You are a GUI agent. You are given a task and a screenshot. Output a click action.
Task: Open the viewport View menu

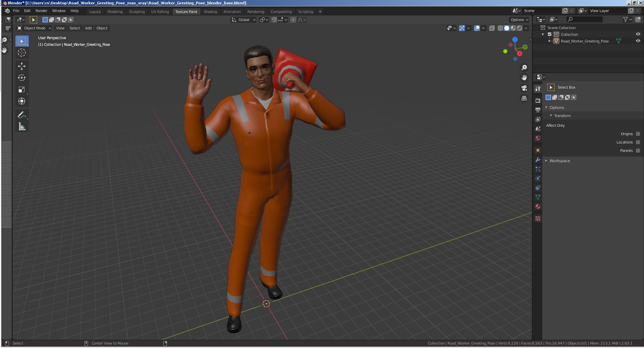click(60, 28)
